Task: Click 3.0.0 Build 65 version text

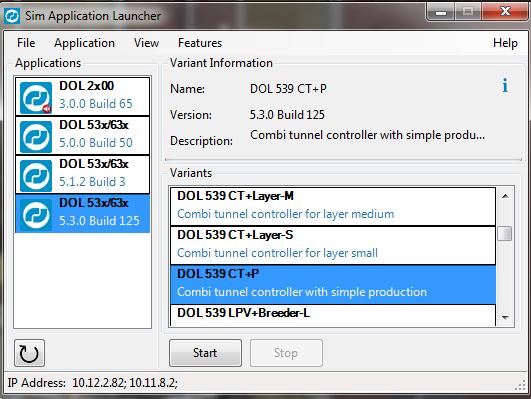Action: [96, 104]
